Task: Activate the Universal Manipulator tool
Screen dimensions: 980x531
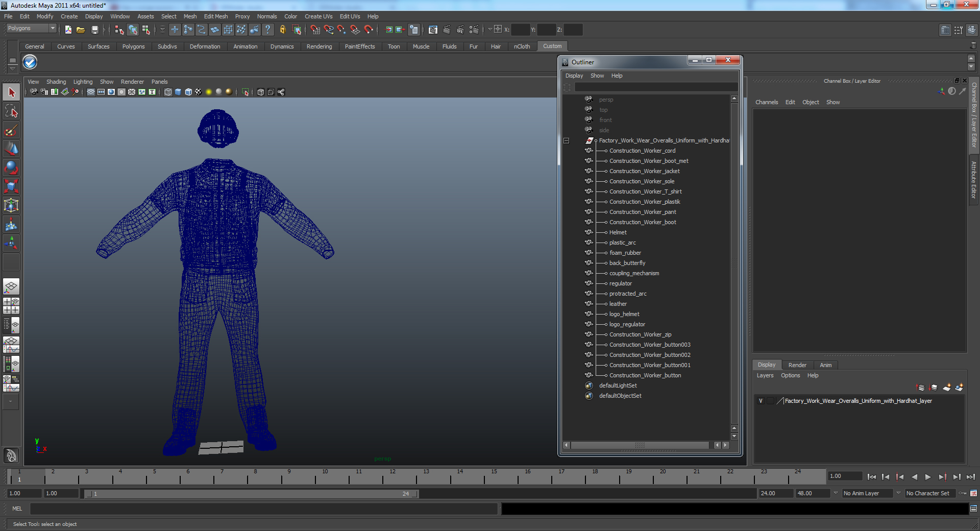Action: point(11,205)
